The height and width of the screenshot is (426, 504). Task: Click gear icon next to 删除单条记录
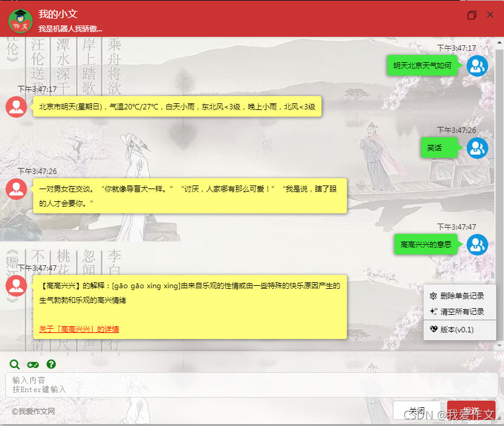433,296
